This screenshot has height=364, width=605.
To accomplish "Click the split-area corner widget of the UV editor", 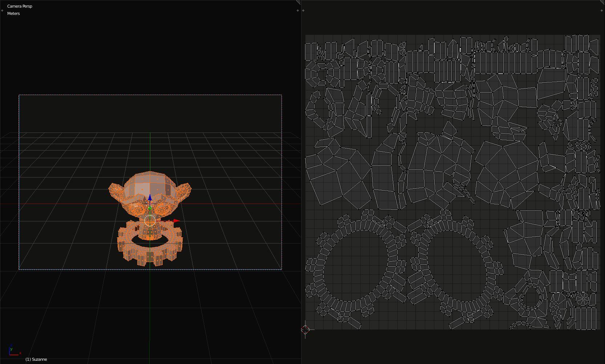I will pyautogui.click(x=602, y=2).
